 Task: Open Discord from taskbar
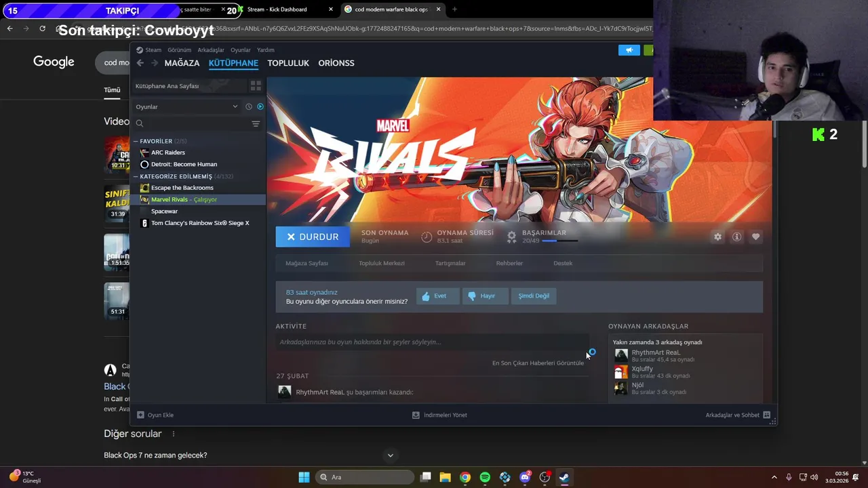pyautogui.click(x=525, y=477)
